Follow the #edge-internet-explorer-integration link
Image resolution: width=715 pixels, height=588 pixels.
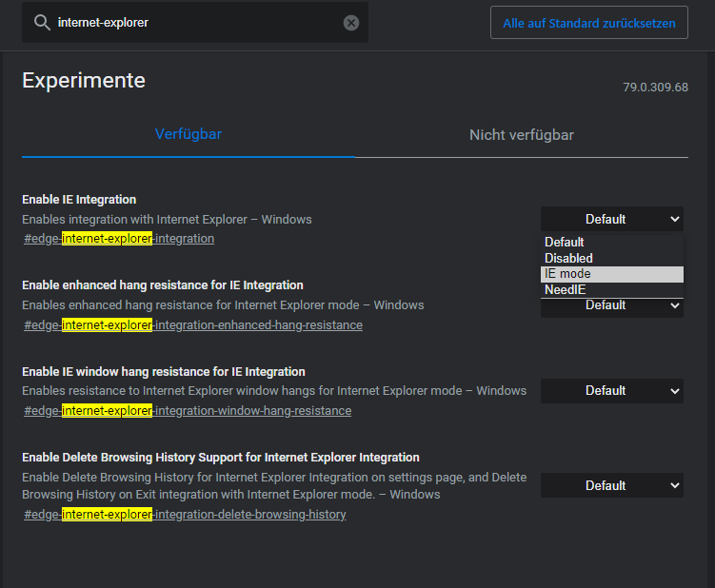click(119, 239)
